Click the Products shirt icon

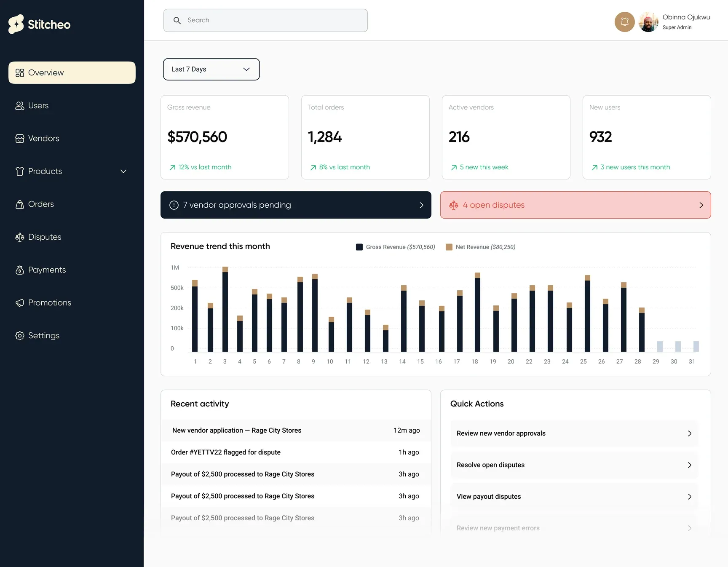pos(20,171)
